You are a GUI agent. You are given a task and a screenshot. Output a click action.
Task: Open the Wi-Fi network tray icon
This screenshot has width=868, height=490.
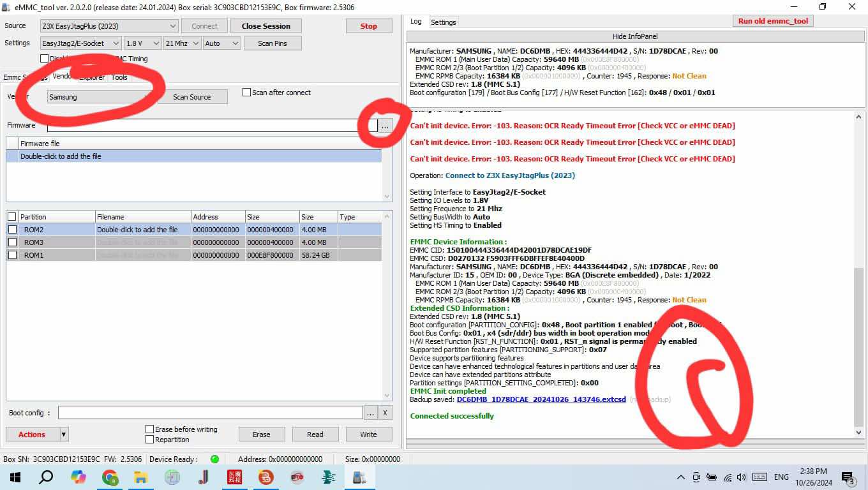[727, 477]
